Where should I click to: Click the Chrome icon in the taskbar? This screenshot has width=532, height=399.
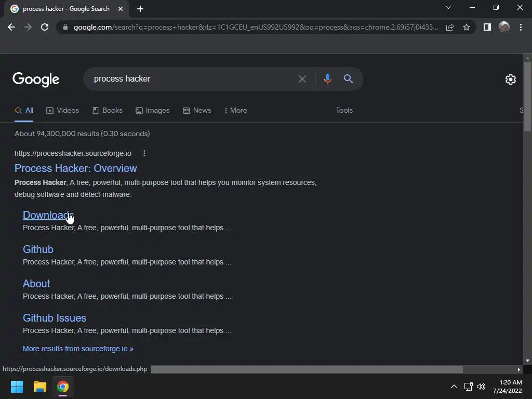pos(63,387)
